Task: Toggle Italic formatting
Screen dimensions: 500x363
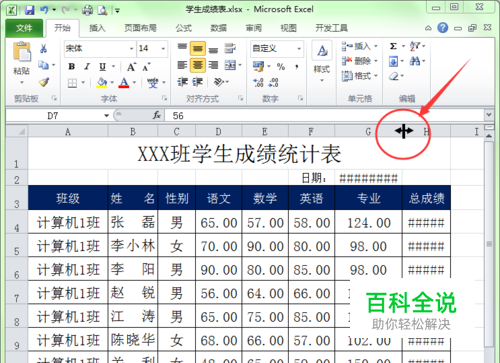Action: (87, 66)
